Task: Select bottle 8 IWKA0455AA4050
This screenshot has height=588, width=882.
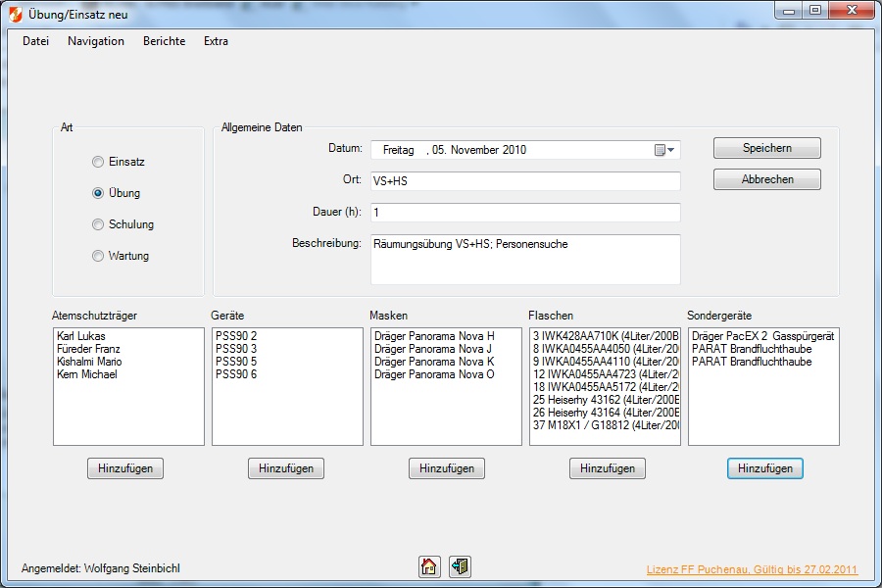Action: [x=606, y=349]
